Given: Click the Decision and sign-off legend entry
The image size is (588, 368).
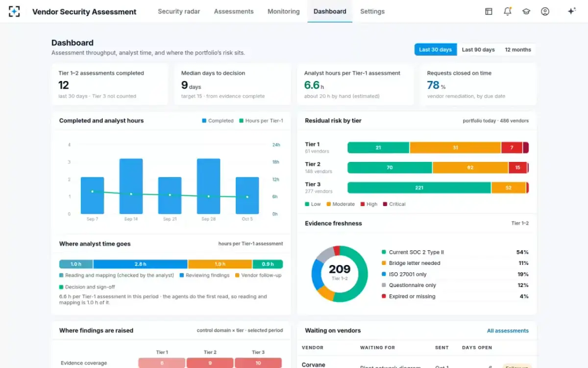Looking at the screenshot, I should pos(87,287).
